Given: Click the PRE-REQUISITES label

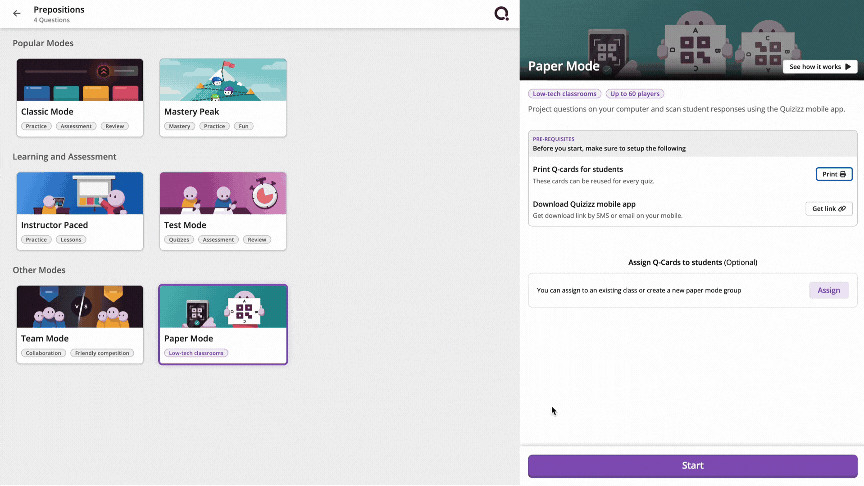Looking at the screenshot, I should 553,139.
